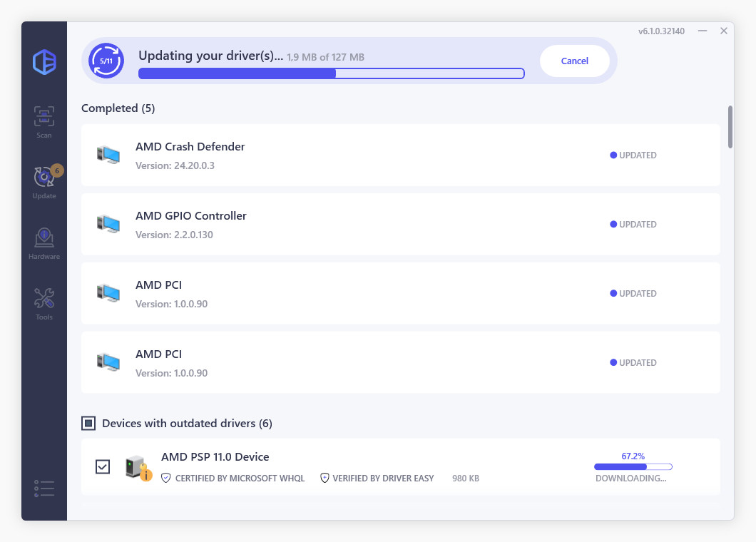The width and height of the screenshot is (756, 542).
Task: Click the UPDATED status next to AMD PCI
Action: tap(633, 293)
